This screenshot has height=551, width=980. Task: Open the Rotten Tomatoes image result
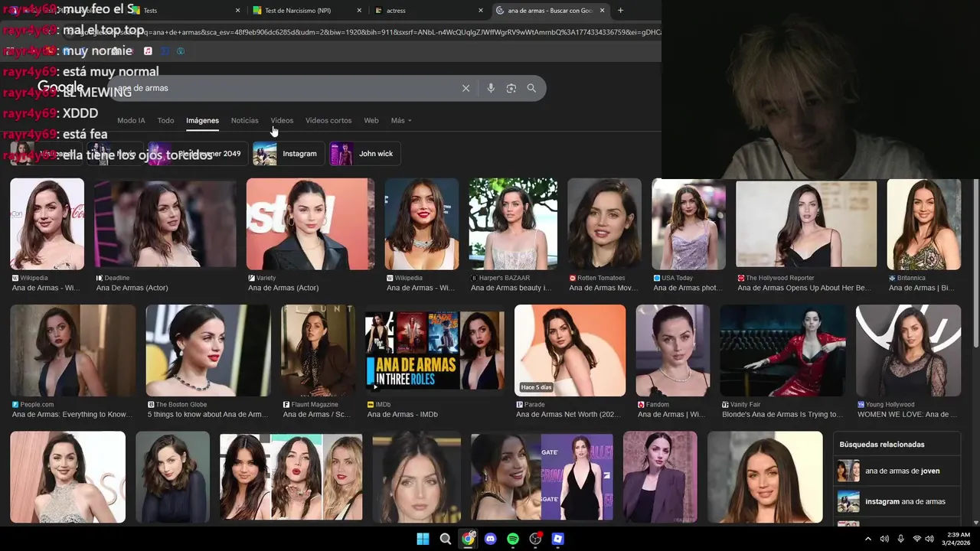click(604, 224)
